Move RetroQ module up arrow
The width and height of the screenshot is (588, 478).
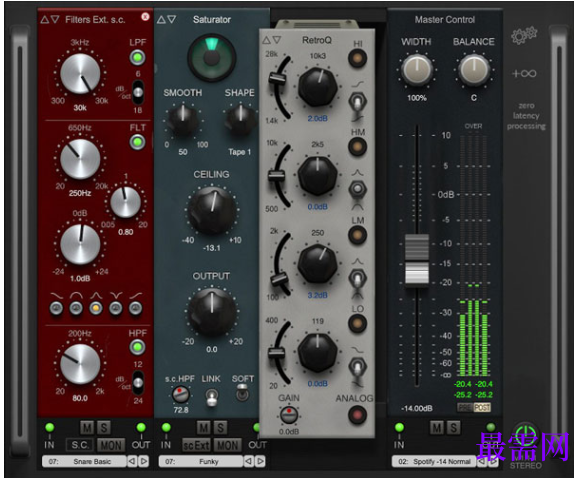point(267,40)
